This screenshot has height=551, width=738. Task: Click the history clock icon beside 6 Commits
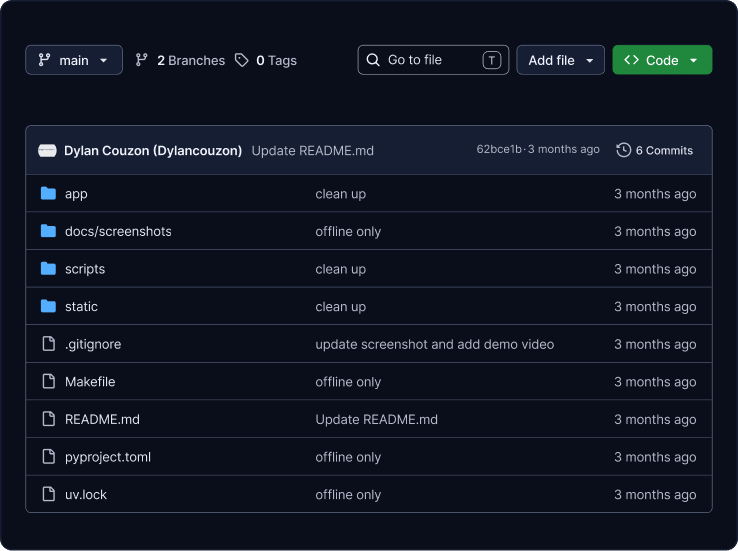[624, 150]
